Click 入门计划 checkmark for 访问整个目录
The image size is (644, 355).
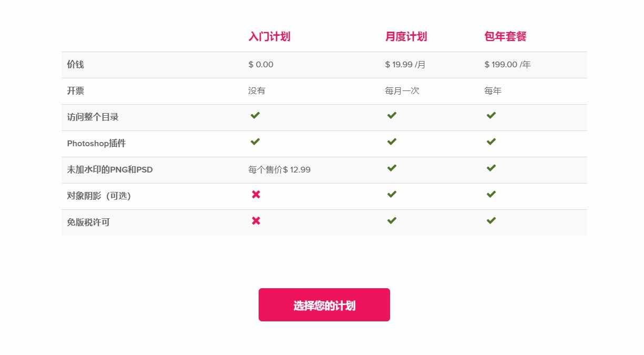pos(255,116)
